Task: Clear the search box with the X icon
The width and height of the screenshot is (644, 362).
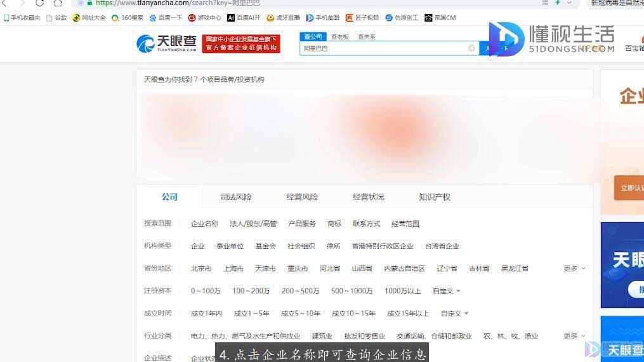Action: 471,48
